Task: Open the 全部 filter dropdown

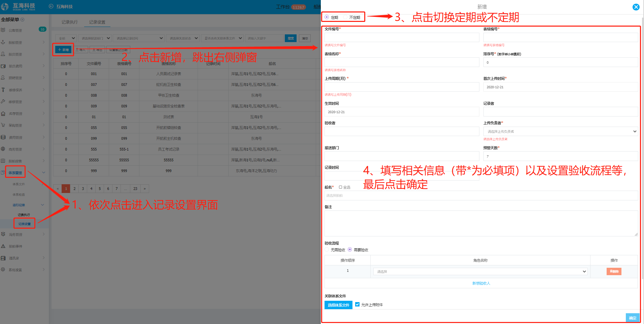Action: click(x=66, y=38)
